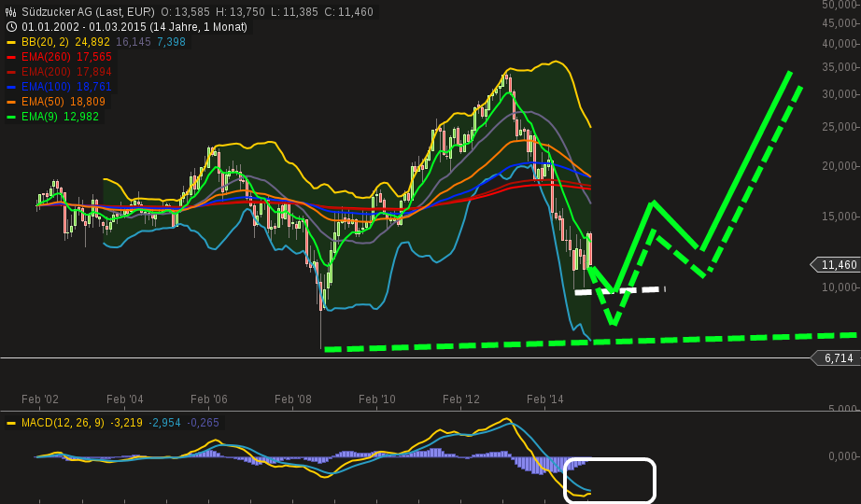861x504 pixels.
Task: Click the MACD signal value -2,954
Action: point(164,423)
